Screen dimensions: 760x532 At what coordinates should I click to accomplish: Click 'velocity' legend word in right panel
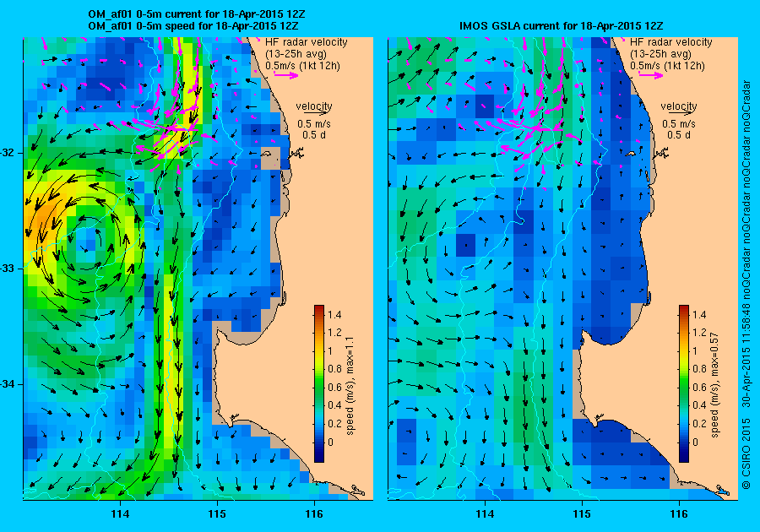679,106
